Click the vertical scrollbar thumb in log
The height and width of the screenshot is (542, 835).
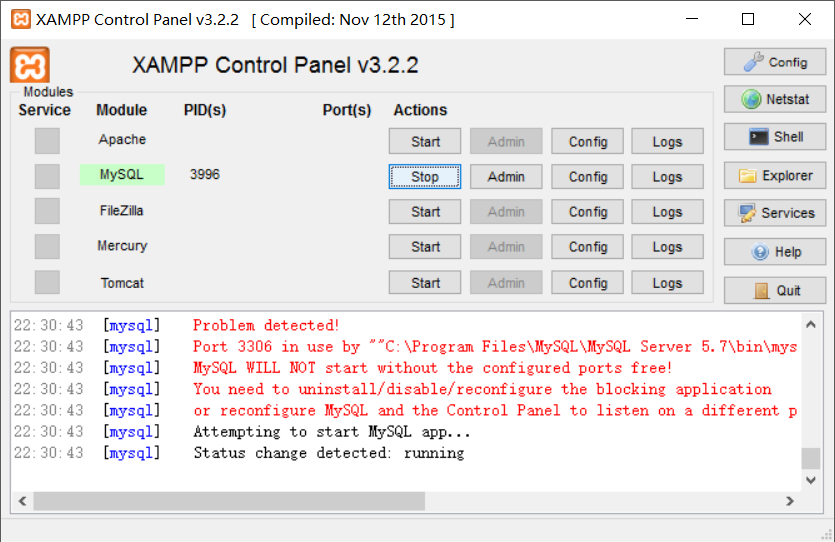(x=811, y=458)
